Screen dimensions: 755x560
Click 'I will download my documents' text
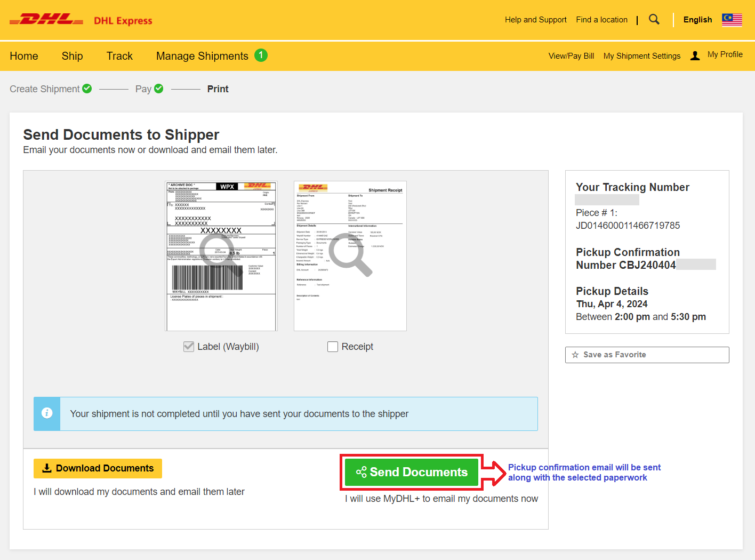click(139, 492)
